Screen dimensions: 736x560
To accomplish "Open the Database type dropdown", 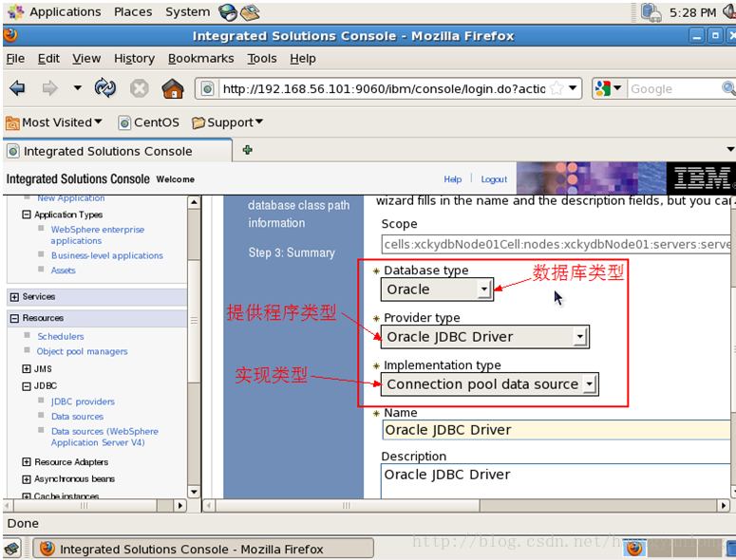I will [x=437, y=289].
